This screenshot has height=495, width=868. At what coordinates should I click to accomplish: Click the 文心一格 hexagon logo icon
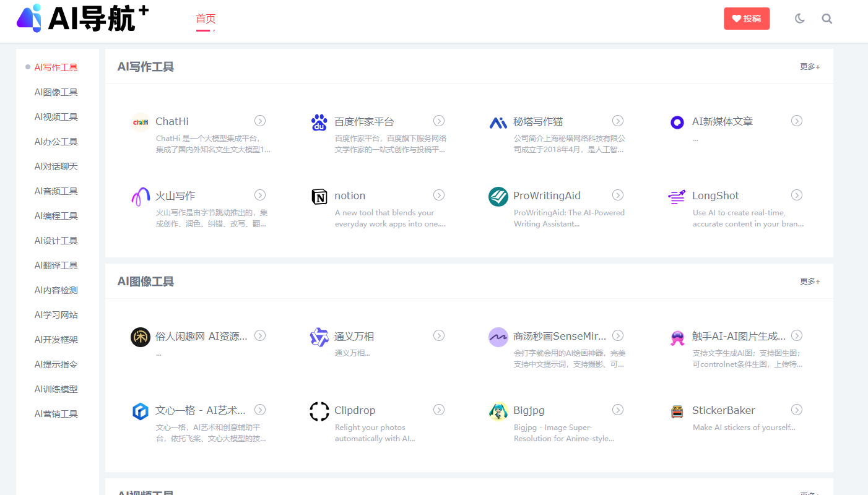141,410
